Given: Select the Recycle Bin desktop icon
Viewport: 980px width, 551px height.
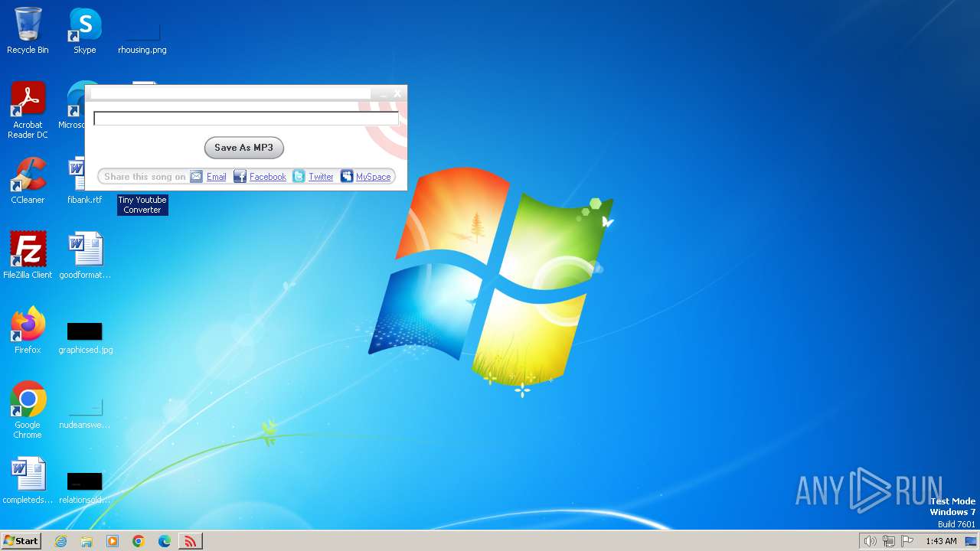Looking at the screenshot, I should click(28, 31).
